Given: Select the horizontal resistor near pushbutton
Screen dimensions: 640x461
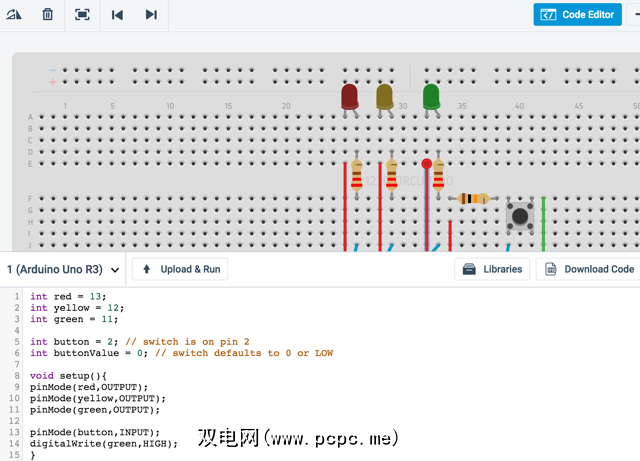Looking at the screenshot, I should (x=473, y=199).
